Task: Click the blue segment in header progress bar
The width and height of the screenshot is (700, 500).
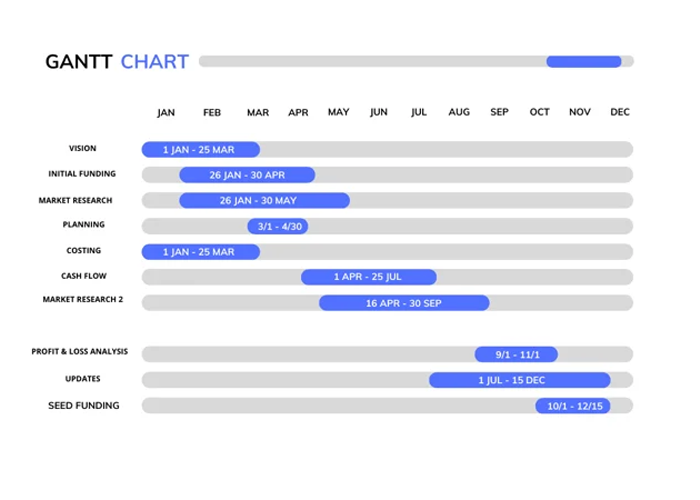Action: (x=583, y=62)
